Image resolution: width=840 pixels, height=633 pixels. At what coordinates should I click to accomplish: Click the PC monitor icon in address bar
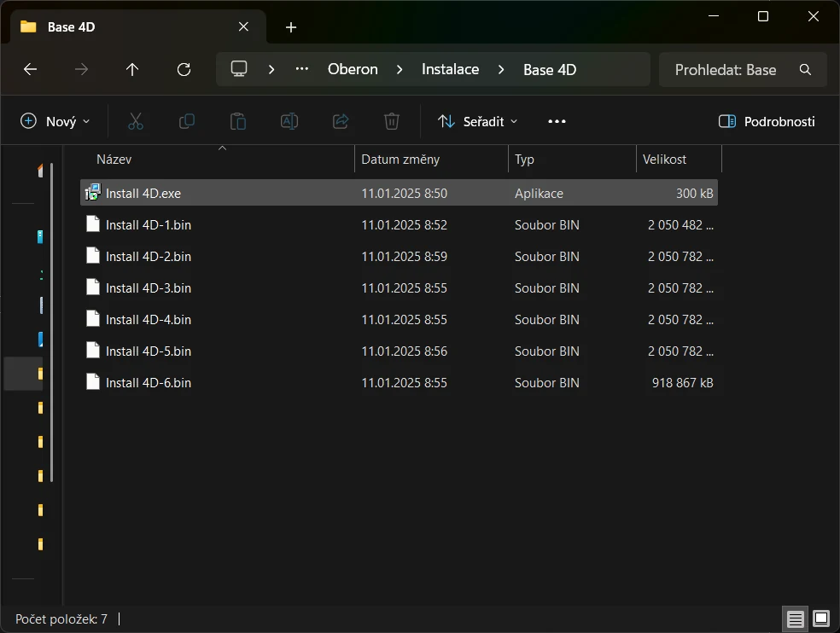pyautogui.click(x=239, y=69)
